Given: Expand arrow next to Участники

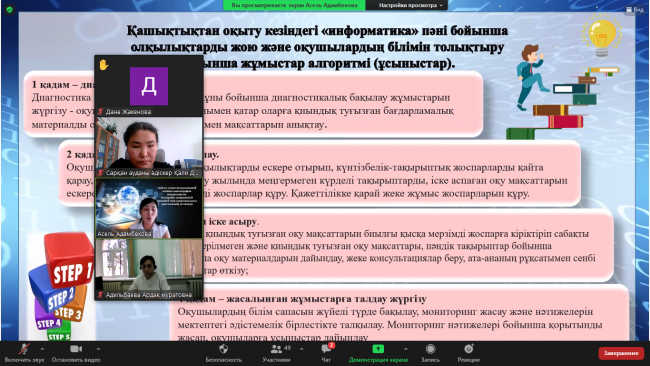Looking at the screenshot, I should pyautogui.click(x=301, y=349).
